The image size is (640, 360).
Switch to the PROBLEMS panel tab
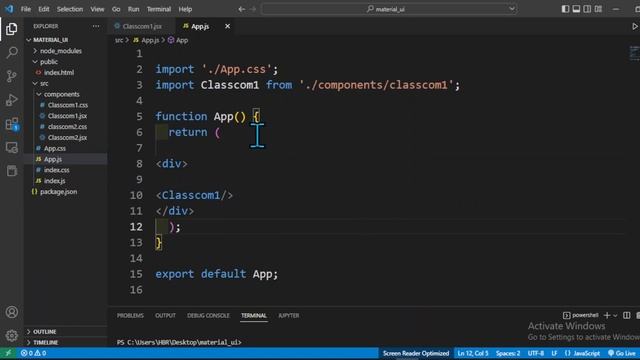coord(130,316)
